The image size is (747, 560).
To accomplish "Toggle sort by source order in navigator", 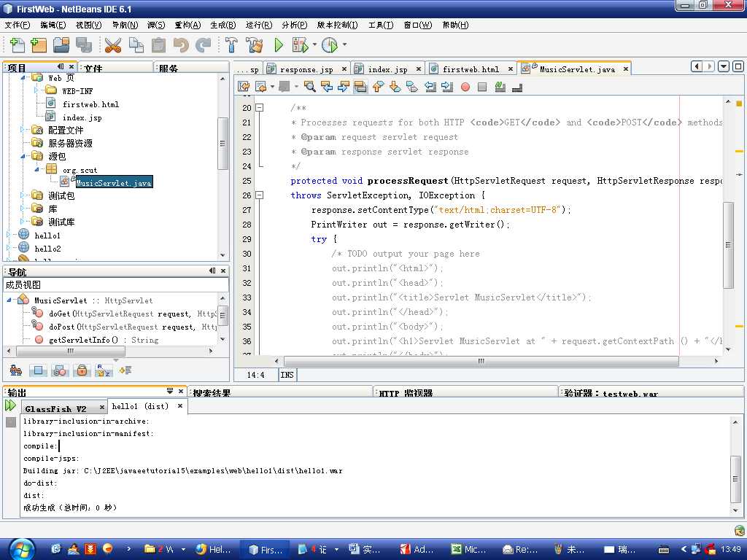I will click(125, 370).
